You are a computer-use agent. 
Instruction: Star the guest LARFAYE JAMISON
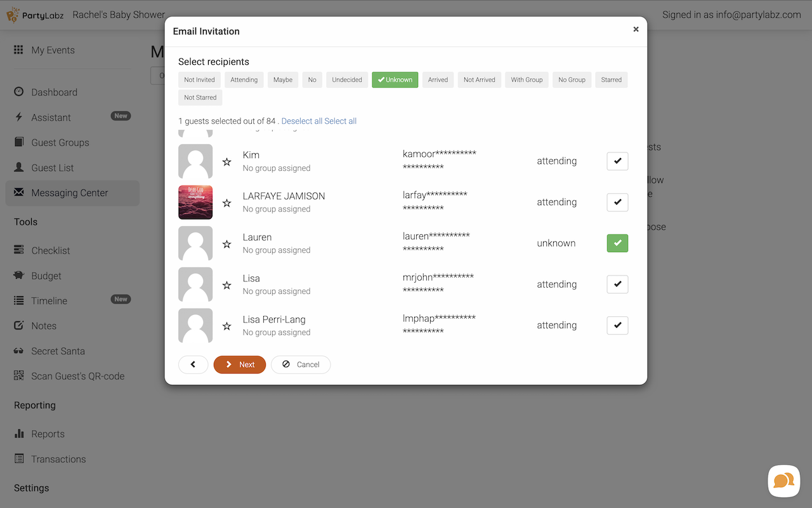pos(226,203)
